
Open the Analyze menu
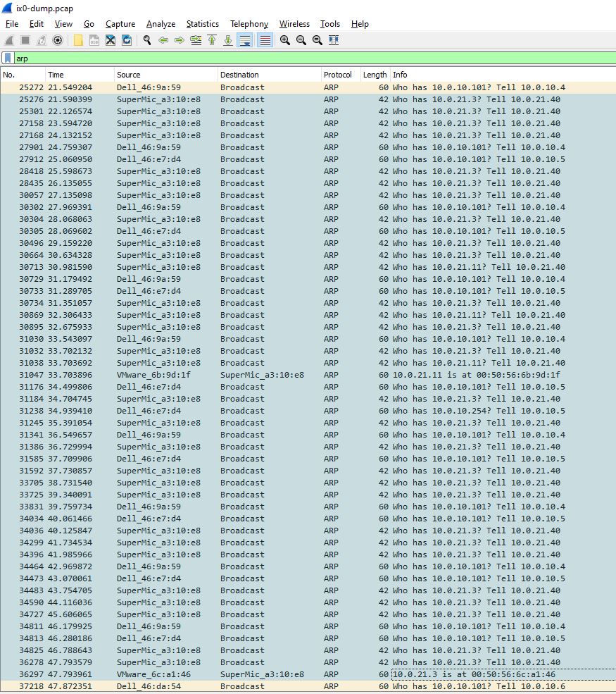pos(161,24)
